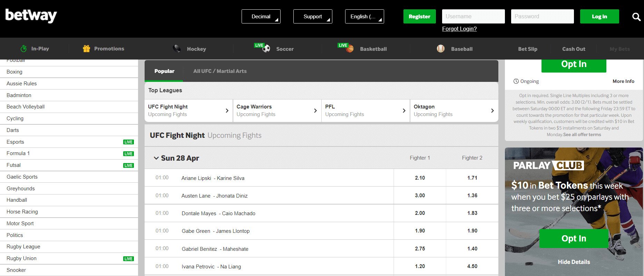
Task: Select Badminton in sports list
Action: (69, 95)
